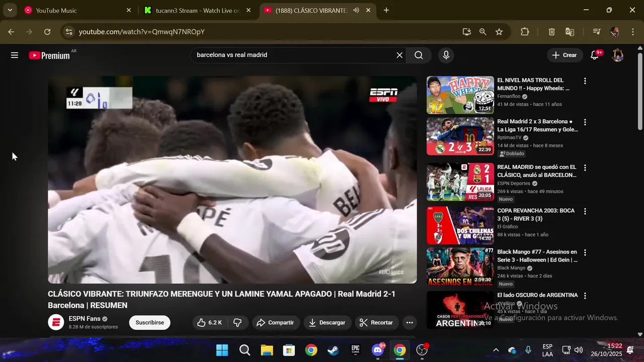Open Epic Games Launcher from taskbar
The width and height of the screenshot is (644, 362).
pos(355,350)
